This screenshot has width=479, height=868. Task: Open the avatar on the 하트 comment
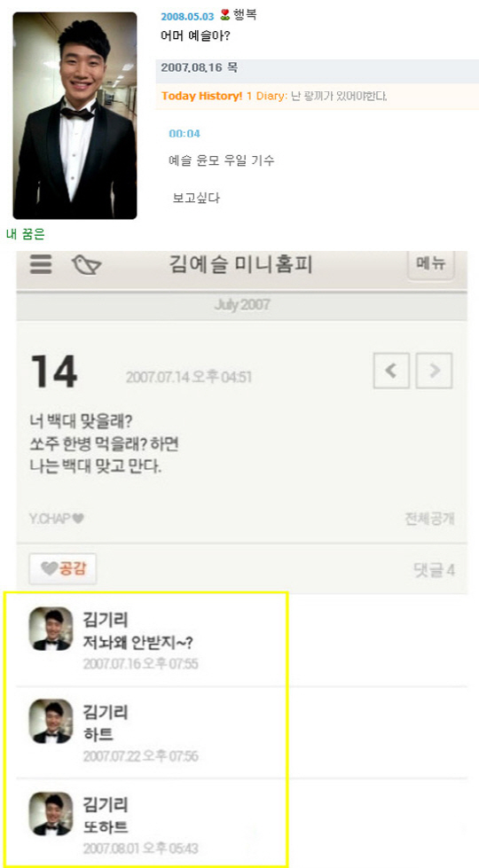(51, 721)
